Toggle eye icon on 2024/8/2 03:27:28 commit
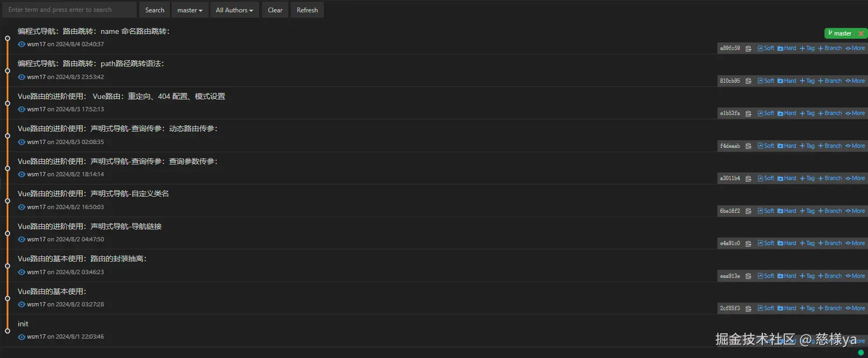 22,305
